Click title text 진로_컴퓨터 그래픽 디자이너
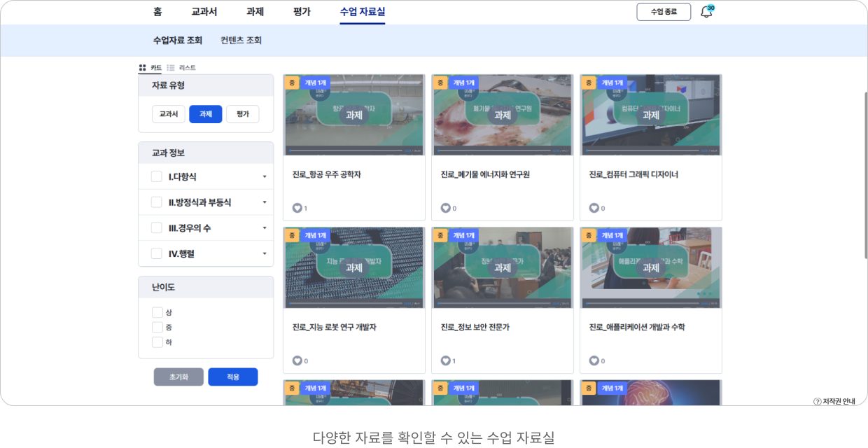 point(633,174)
